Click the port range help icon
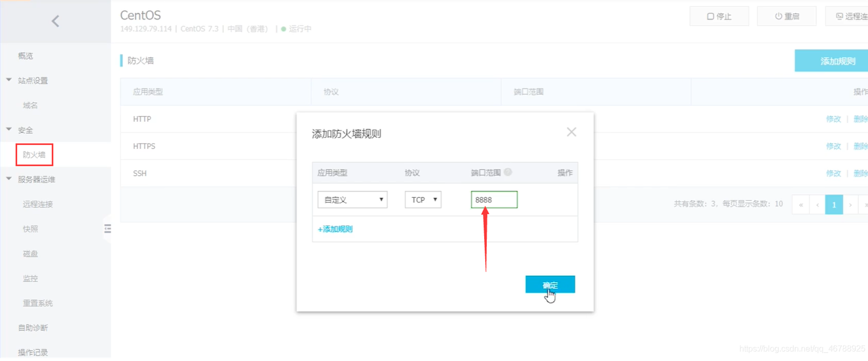The height and width of the screenshot is (361, 868). [508, 172]
